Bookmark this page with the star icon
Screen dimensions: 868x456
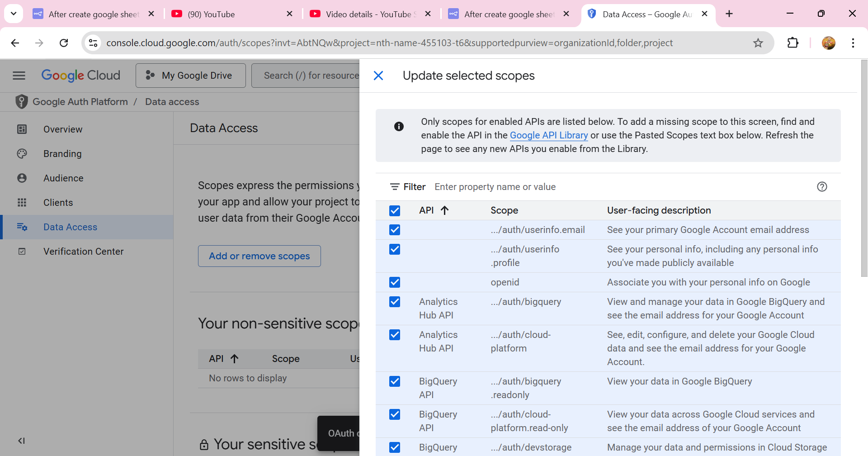tap(758, 43)
